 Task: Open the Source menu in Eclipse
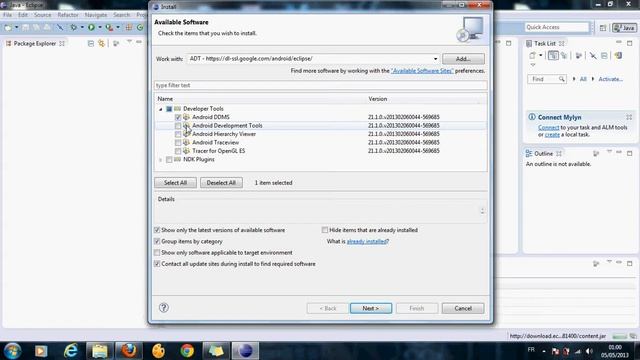click(x=42, y=15)
